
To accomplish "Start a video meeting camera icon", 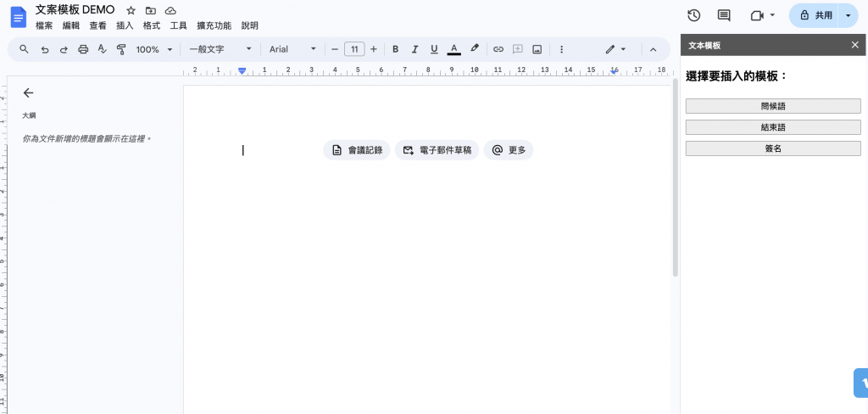I will pos(757,15).
